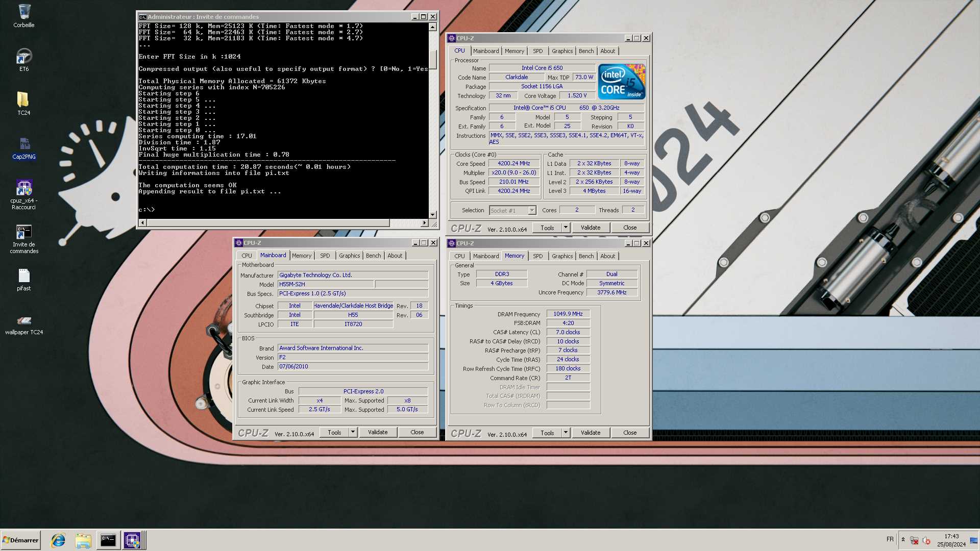This screenshot has width=980, height=551.
Task: Open Memory tab in top CPU-Z window
Action: click(x=514, y=51)
